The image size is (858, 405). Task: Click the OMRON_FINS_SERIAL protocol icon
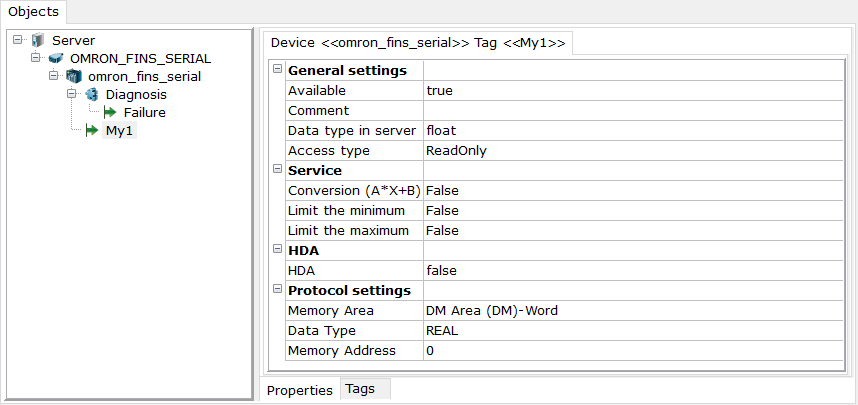56,58
